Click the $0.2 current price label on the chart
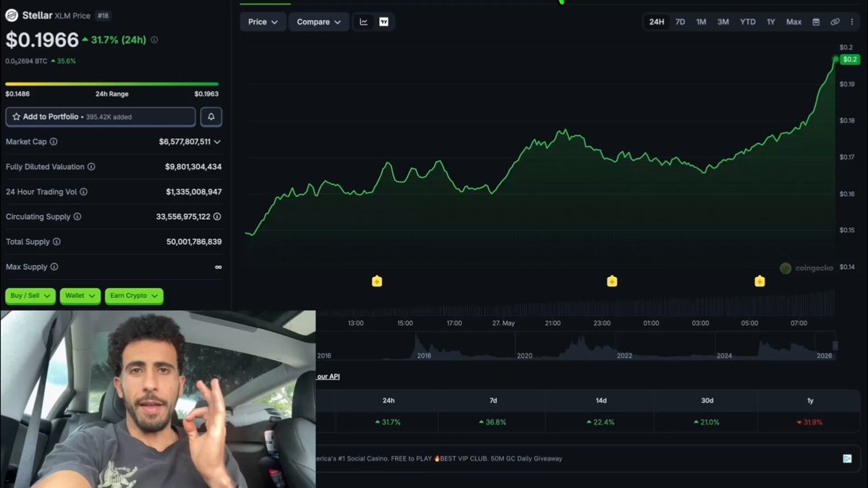Image resolution: width=868 pixels, height=488 pixels. (x=849, y=59)
